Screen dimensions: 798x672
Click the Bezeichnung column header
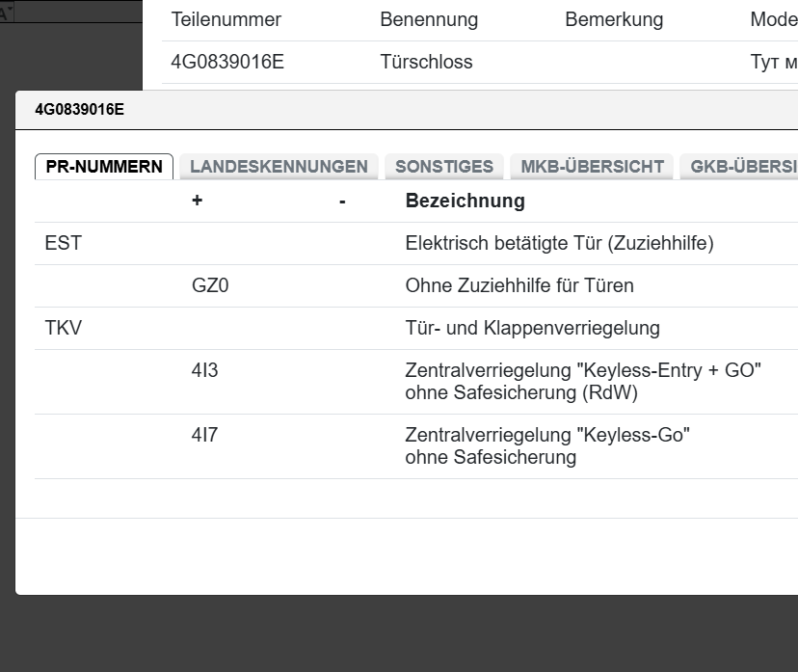(x=465, y=201)
